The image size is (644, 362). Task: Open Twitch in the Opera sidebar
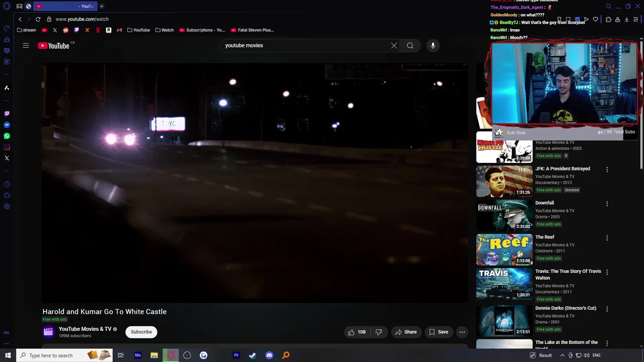[x=7, y=114]
